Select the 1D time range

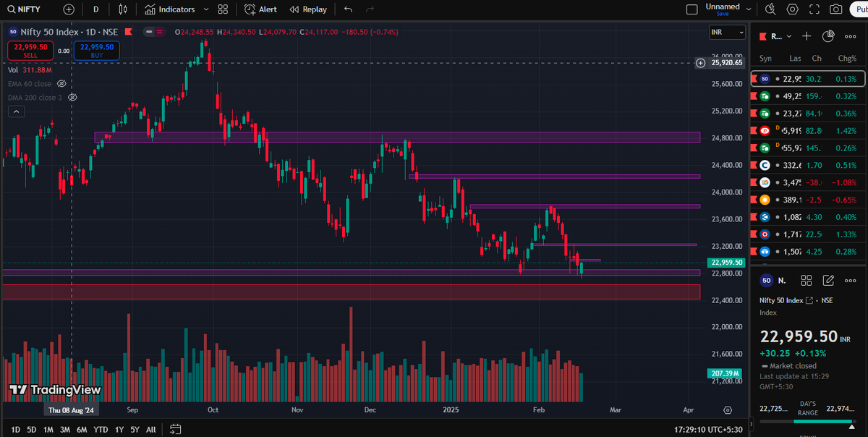click(x=16, y=429)
